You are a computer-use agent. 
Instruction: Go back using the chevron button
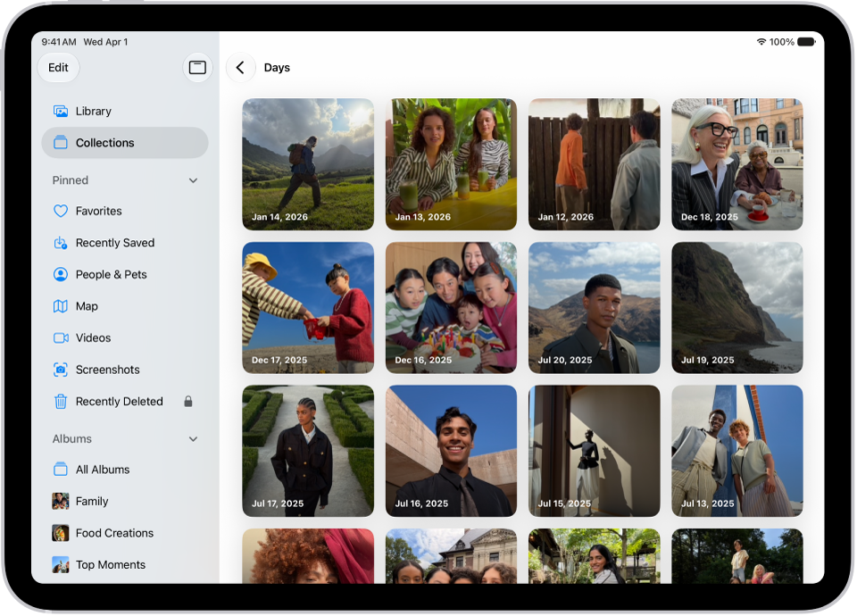(x=240, y=67)
